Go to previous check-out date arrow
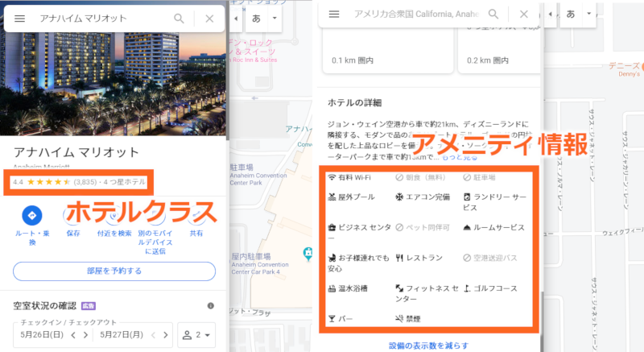The image size is (644, 352). pos(153,335)
